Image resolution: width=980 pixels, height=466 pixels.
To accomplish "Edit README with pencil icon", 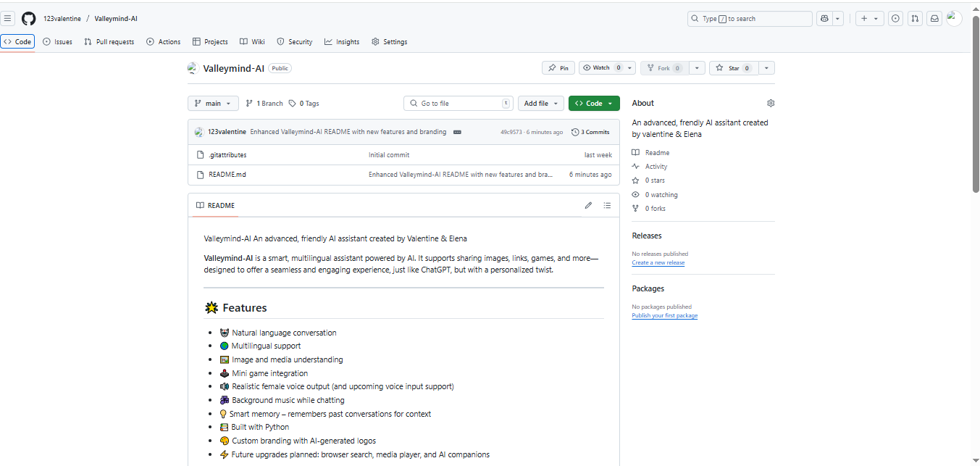I will click(x=588, y=206).
